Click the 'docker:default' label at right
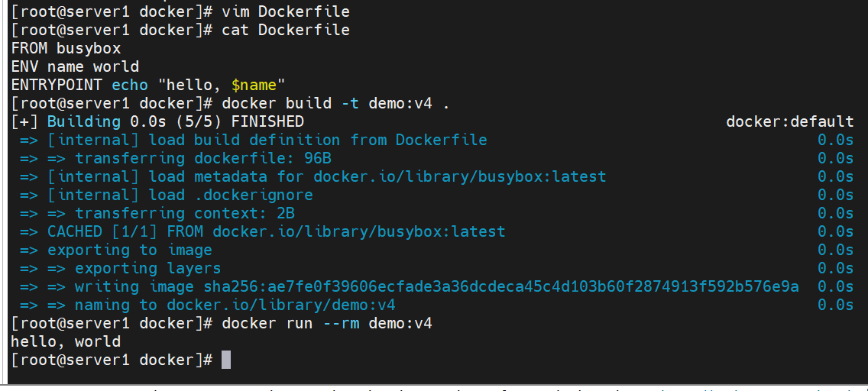The width and height of the screenshot is (868, 391). pos(790,121)
